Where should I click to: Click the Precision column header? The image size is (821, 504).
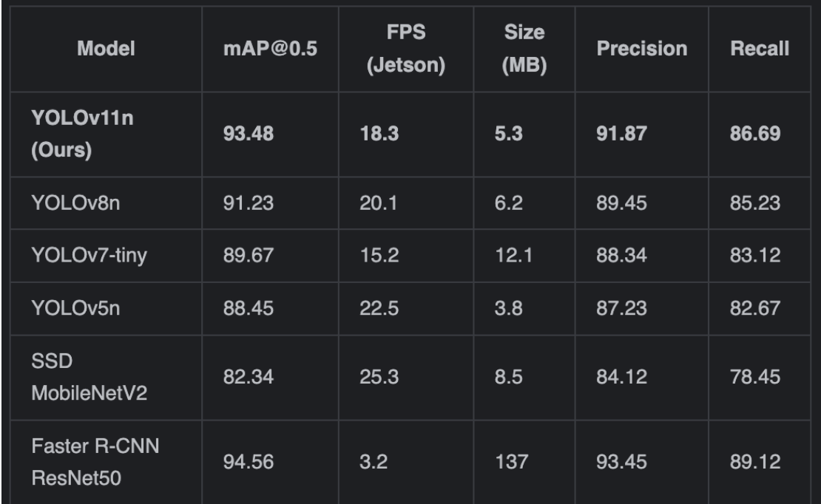tap(642, 50)
